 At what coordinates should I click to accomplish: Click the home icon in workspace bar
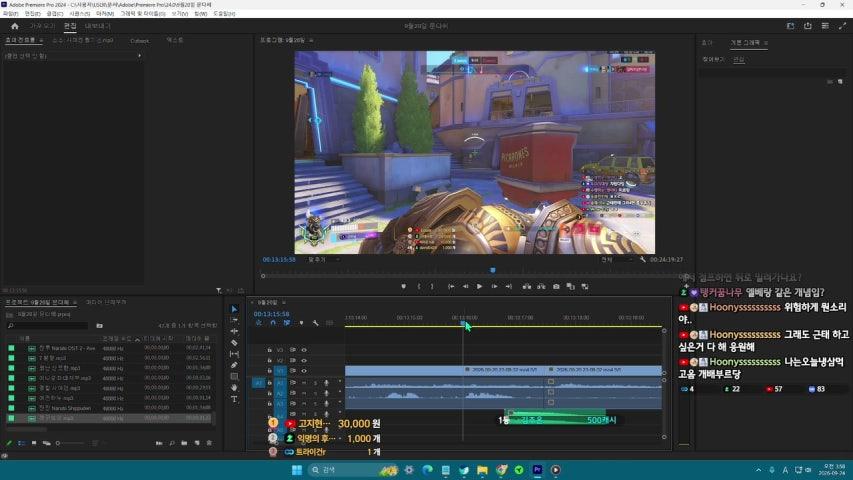[15, 26]
